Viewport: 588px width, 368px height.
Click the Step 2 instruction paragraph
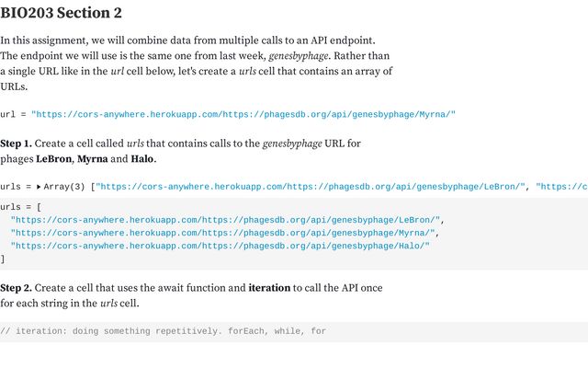[191, 295]
